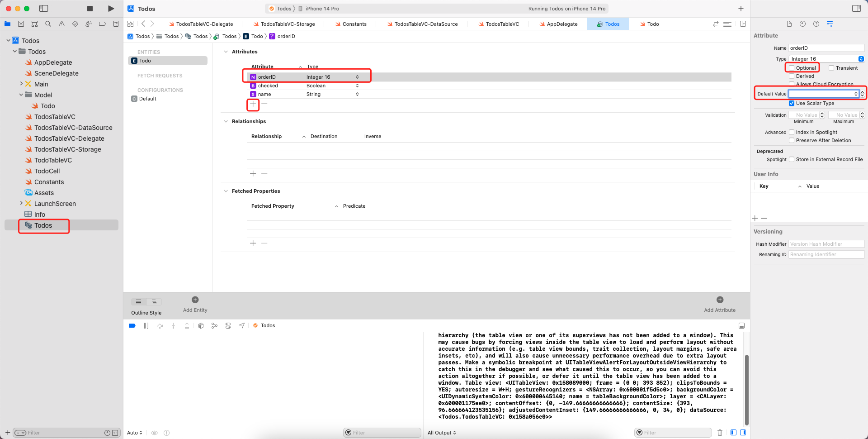The image size is (868, 439).
Task: Collapse the Model folder
Action: 21,95
